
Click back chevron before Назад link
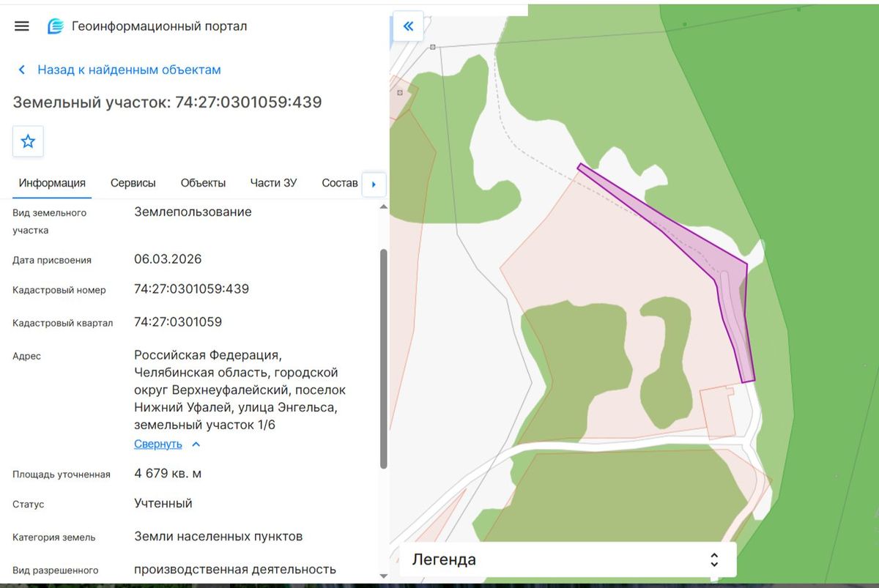pos(22,70)
